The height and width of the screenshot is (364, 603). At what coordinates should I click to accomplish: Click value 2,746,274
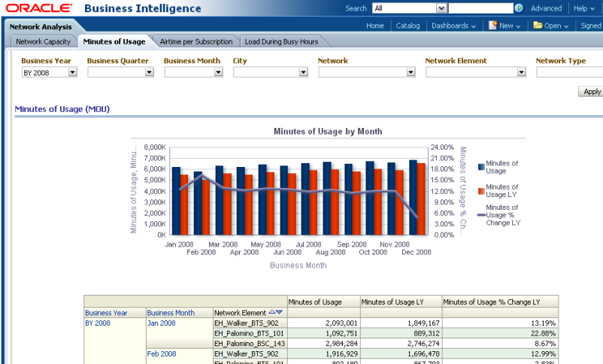coord(423,344)
